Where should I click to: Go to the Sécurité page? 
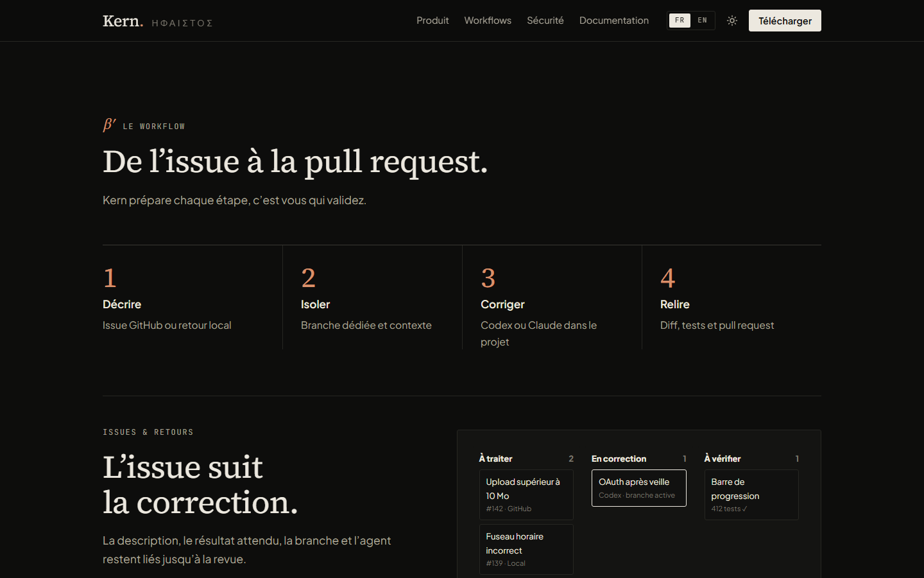click(545, 21)
